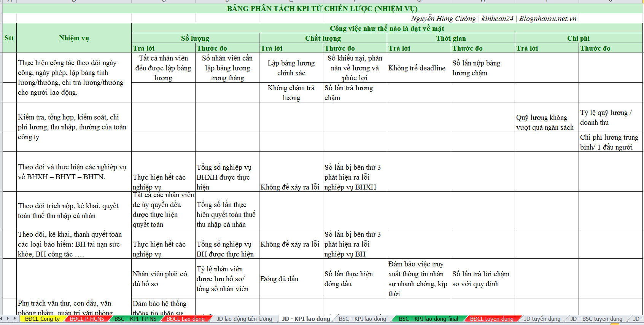Select the title cell BẢNG PHÂN TÁCH KPI

(x=322, y=9)
